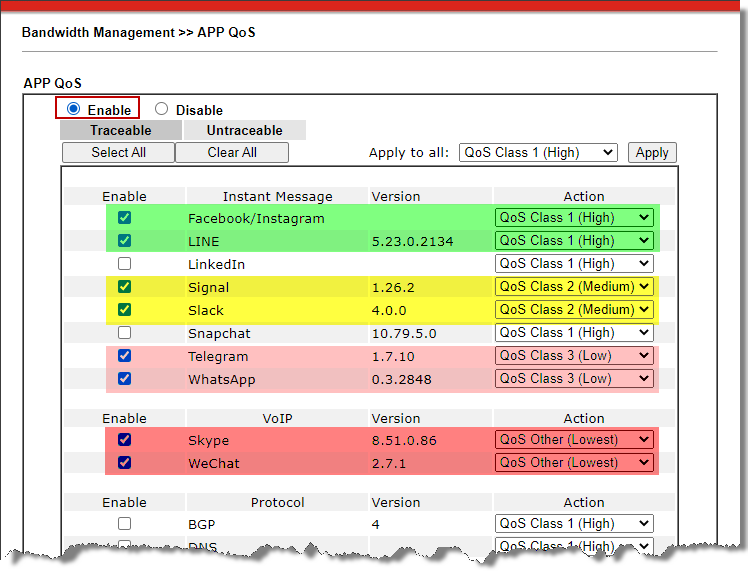Check the BGP protocol checkbox
Image resolution: width=748 pixels, height=571 pixels.
click(125, 523)
